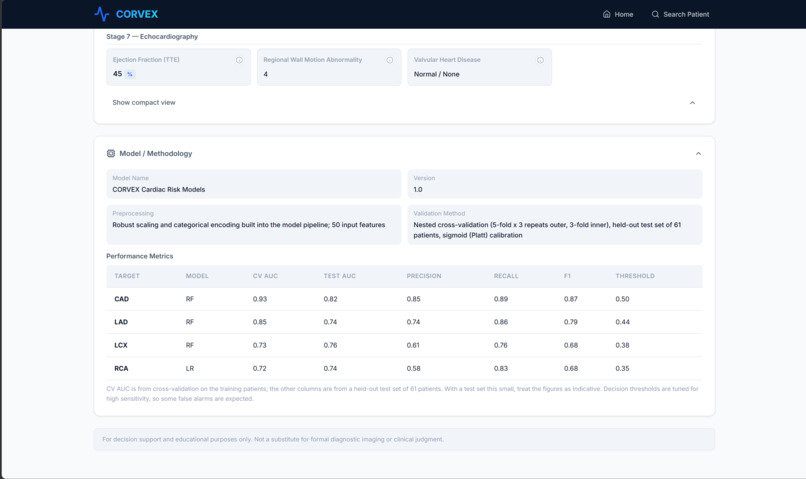Click the Home house icon
The width and height of the screenshot is (806, 479).
pyautogui.click(x=607, y=14)
